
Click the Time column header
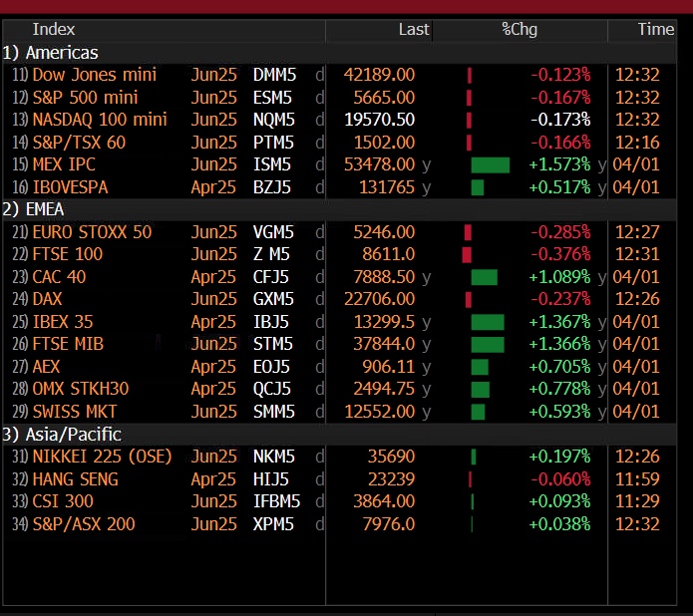[655, 30]
